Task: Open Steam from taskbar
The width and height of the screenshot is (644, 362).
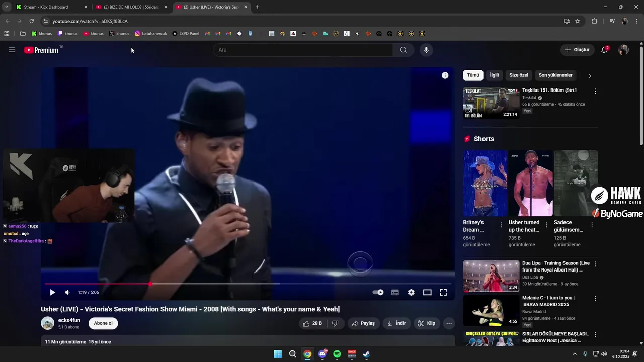Action: click(x=367, y=354)
